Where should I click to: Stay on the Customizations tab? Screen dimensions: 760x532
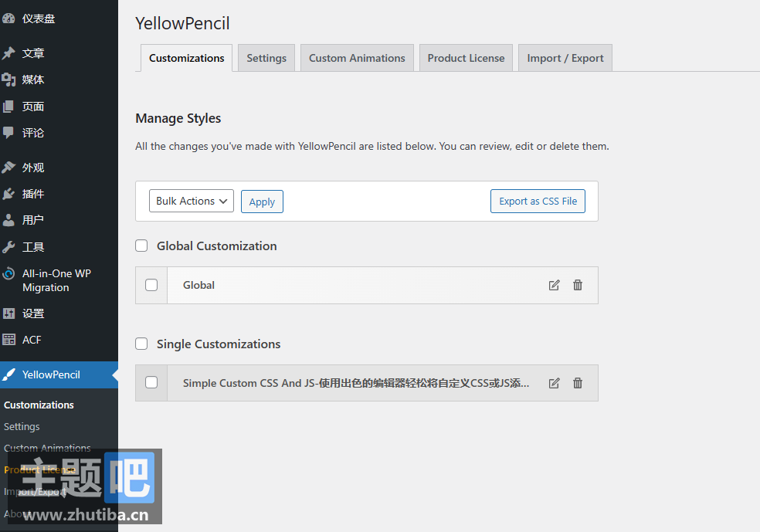(x=187, y=58)
